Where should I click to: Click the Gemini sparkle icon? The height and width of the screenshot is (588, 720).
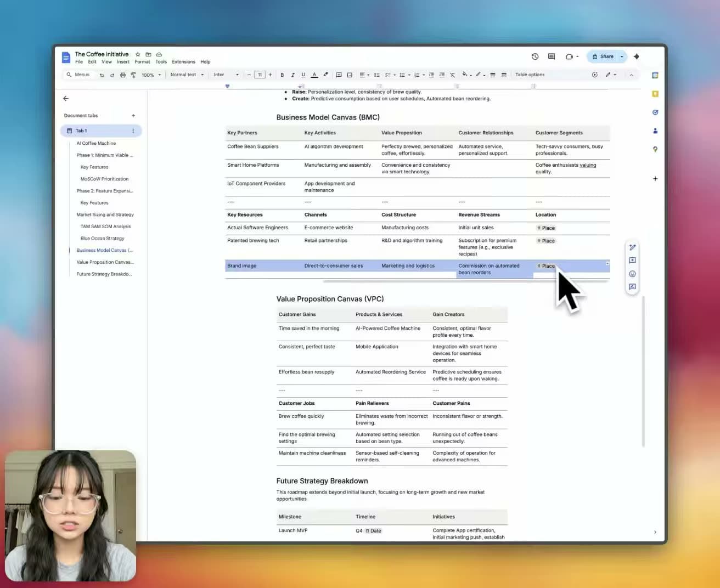[637, 56]
